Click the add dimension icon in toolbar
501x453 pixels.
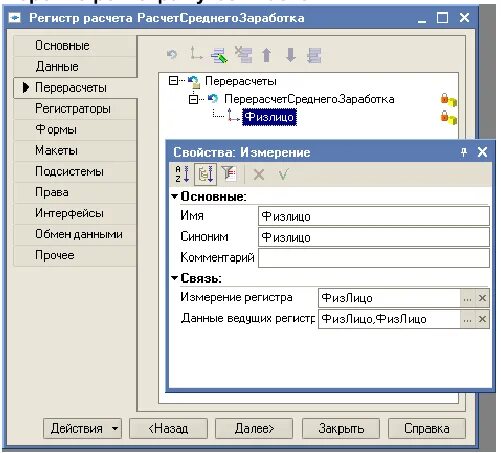click(196, 54)
